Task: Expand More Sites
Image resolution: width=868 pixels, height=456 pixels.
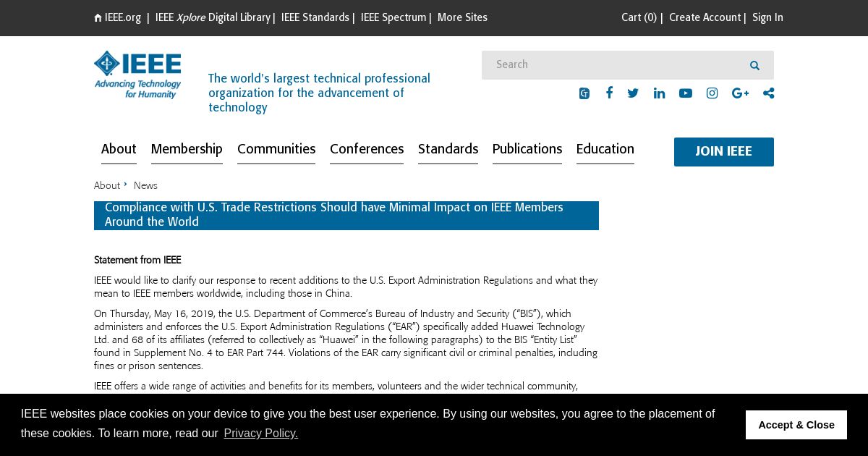Action: [462, 18]
